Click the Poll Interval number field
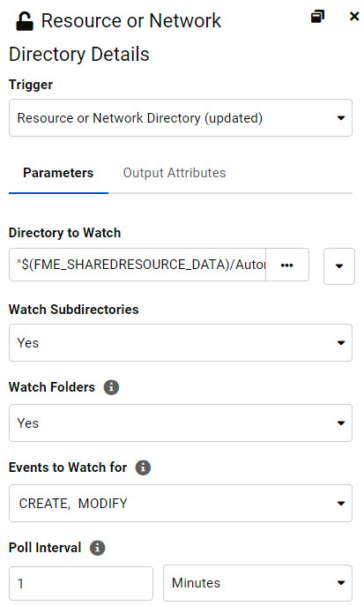Image resolution: width=364 pixels, height=606 pixels. [x=81, y=583]
